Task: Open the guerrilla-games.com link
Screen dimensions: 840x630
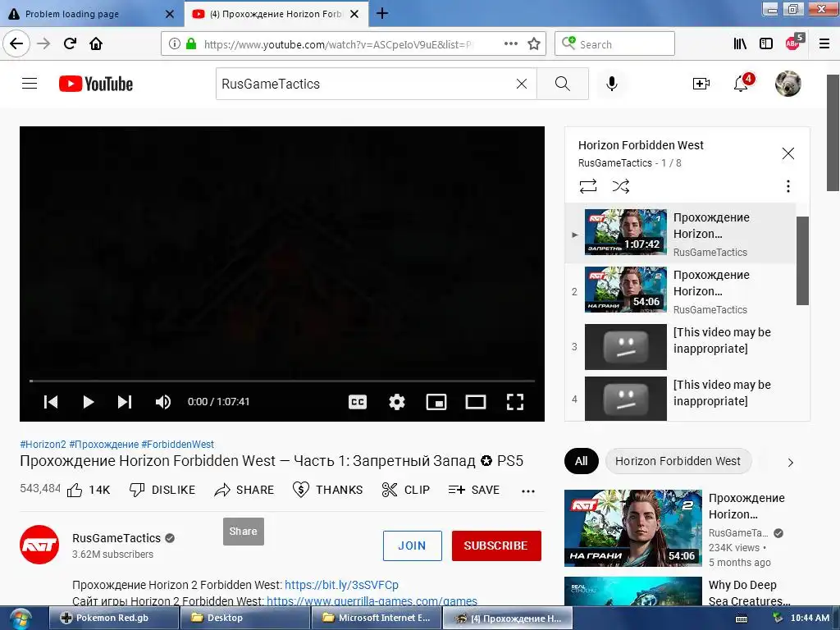Action: (372, 601)
